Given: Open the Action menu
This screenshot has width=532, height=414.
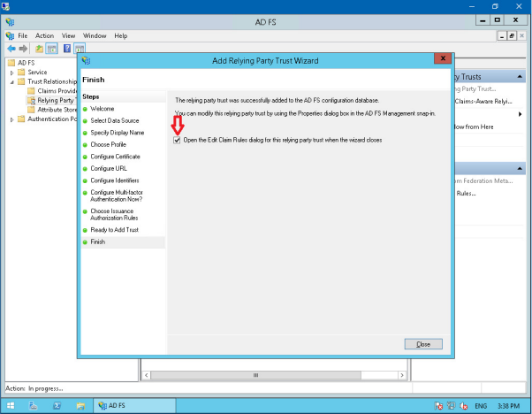Looking at the screenshot, I should (44, 35).
